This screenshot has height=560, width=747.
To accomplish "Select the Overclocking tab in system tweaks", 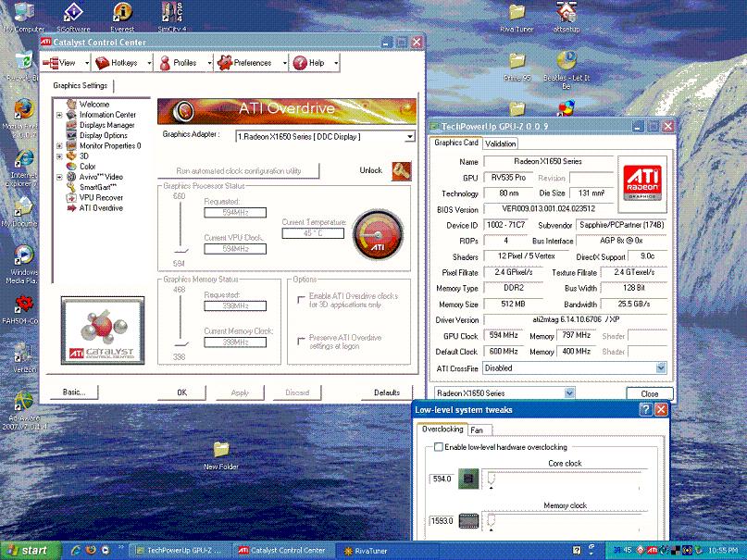I will coord(442,429).
